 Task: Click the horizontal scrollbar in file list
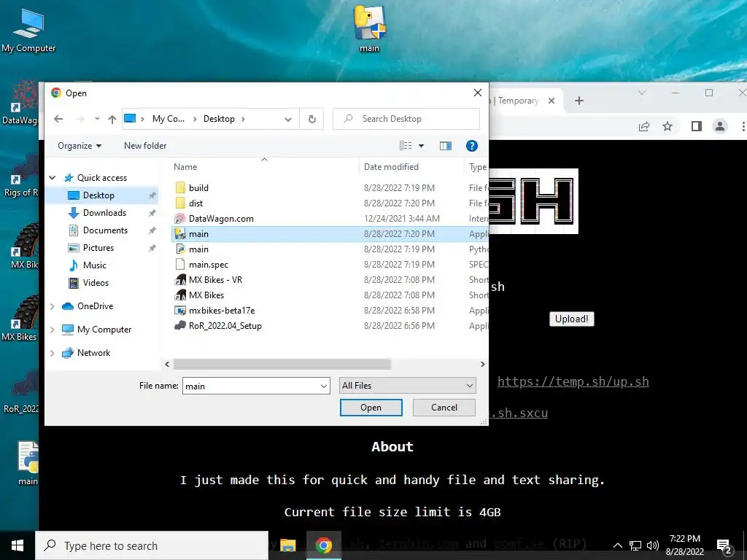282,365
